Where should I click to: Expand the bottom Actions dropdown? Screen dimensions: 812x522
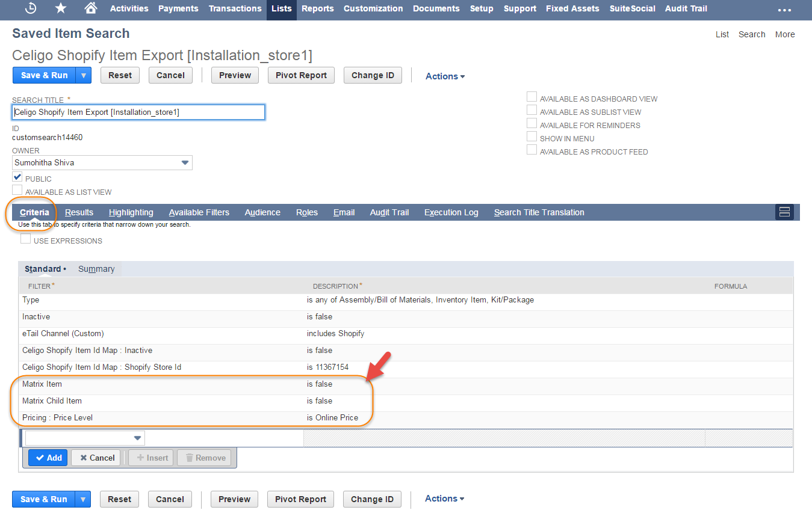[x=444, y=499]
